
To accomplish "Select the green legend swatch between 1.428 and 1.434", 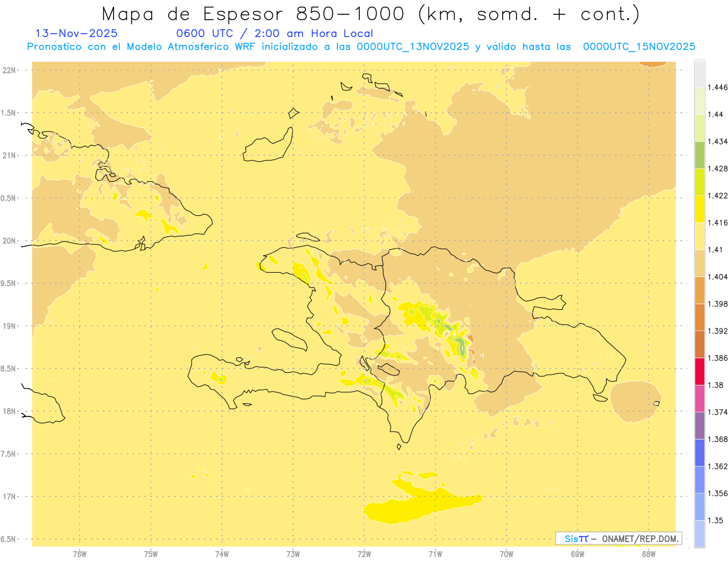I will coord(699,155).
